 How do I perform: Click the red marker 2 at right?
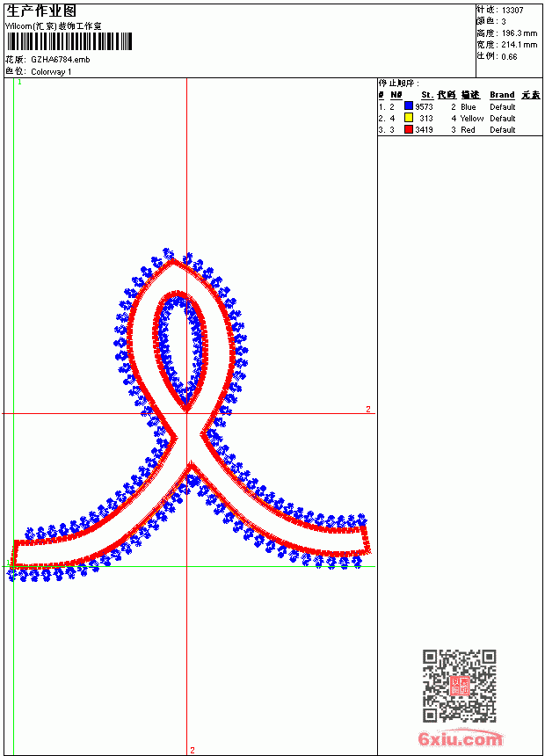tap(368, 409)
